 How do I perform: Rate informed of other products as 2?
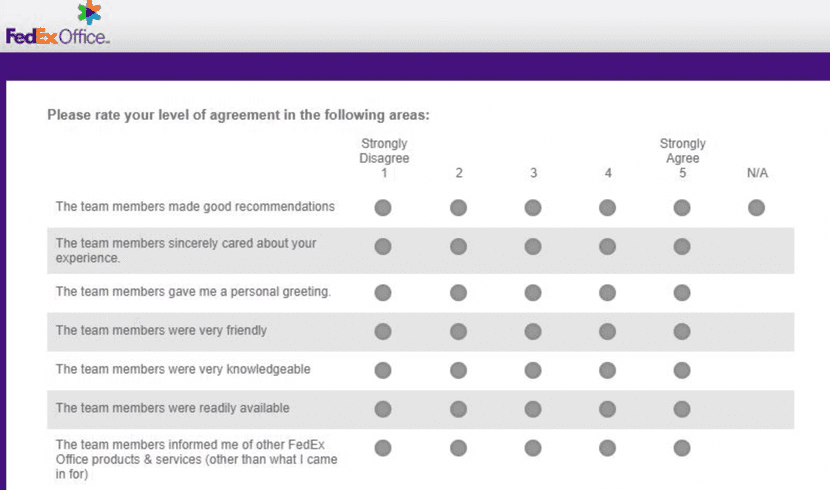pos(458,448)
